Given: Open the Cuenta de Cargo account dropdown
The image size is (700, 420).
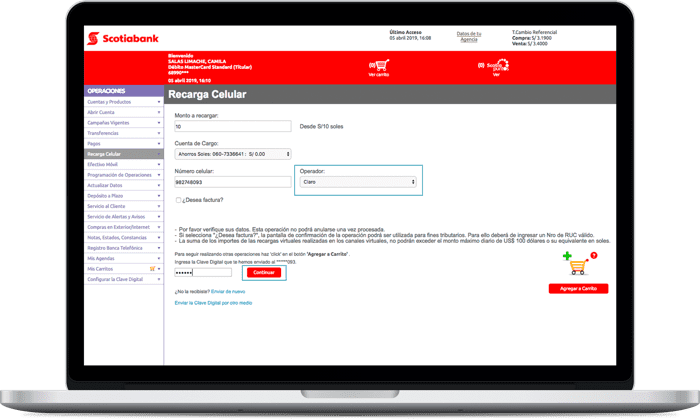Looking at the screenshot, I should click(233, 154).
